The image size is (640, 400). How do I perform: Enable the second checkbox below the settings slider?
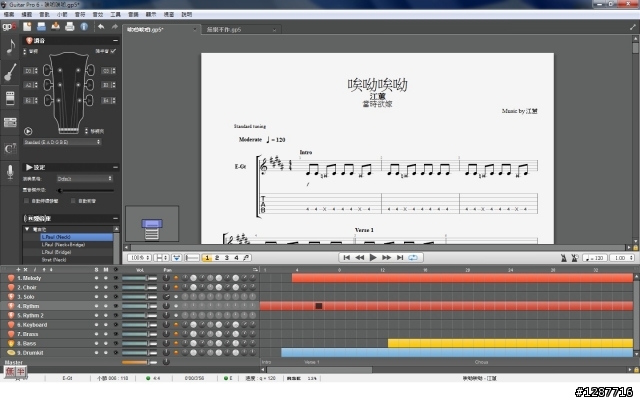click(x=73, y=201)
